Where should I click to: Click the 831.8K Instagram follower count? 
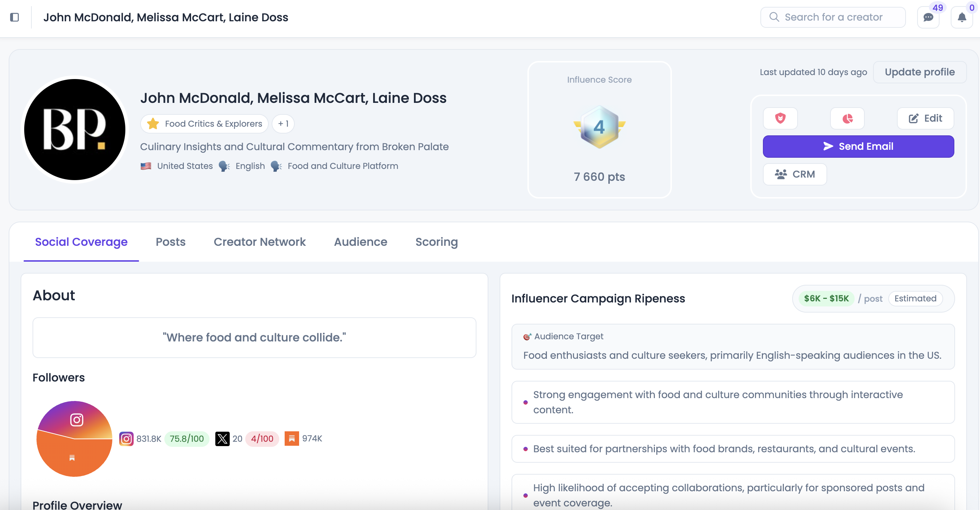[x=149, y=439]
